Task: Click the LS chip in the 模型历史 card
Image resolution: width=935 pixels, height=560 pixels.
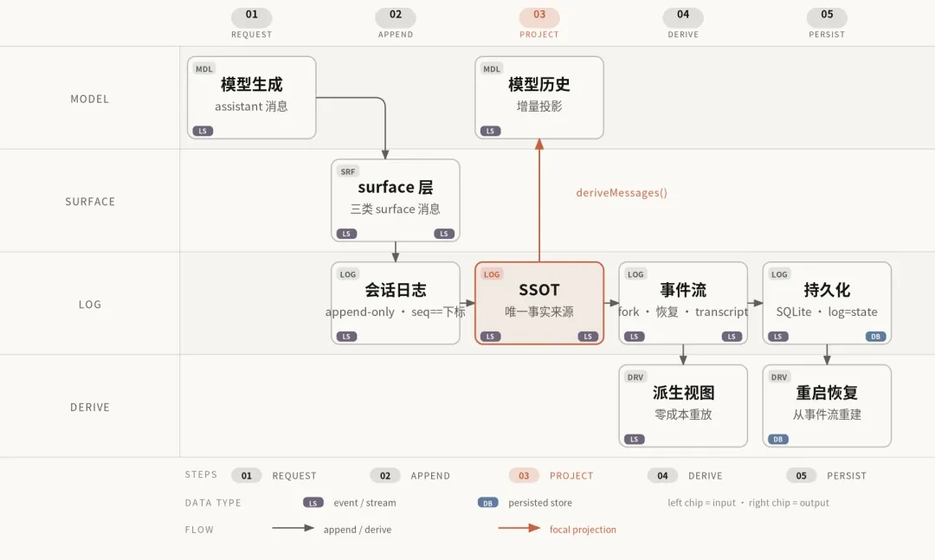Action: 490,132
